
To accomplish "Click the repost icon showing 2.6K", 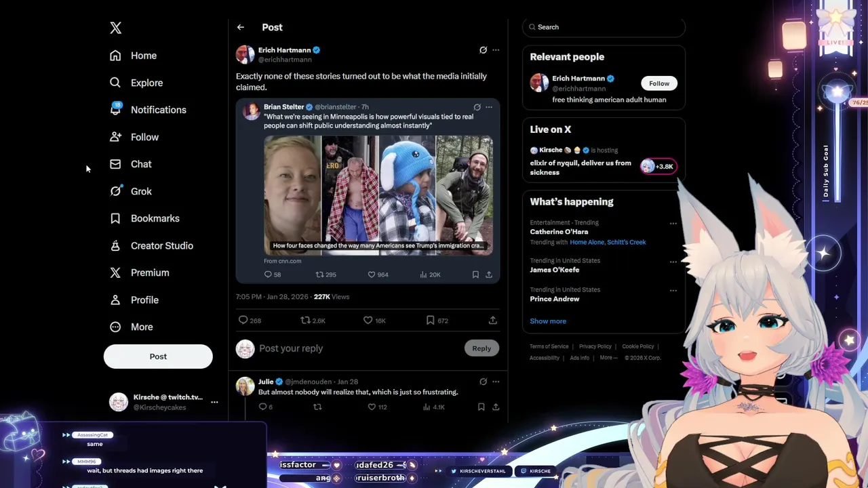I will [305, 320].
